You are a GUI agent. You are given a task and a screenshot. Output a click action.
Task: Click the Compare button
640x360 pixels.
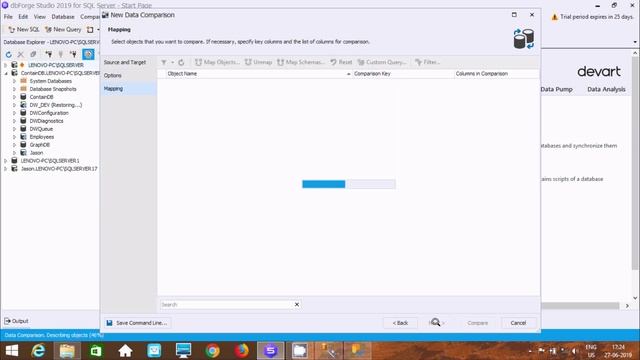point(478,323)
